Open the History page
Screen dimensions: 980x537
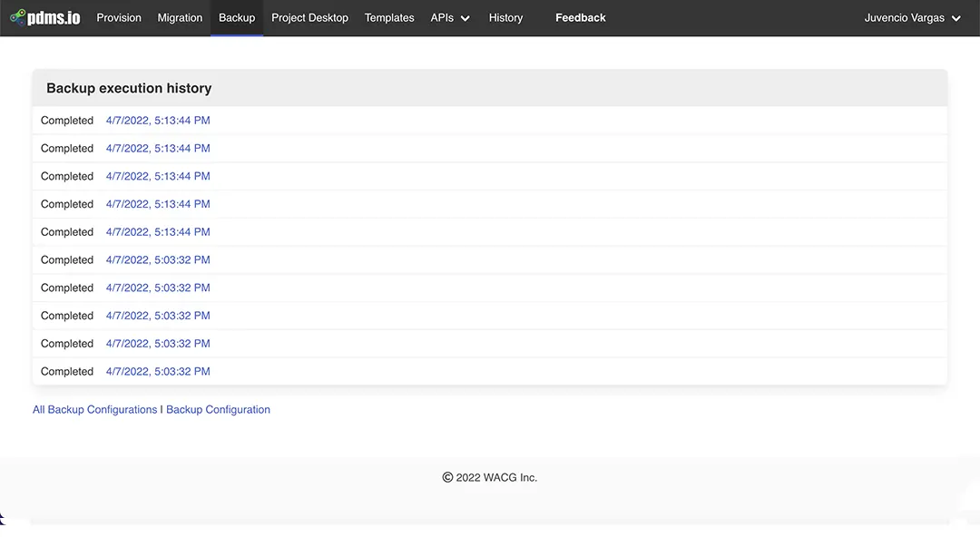[x=505, y=17]
